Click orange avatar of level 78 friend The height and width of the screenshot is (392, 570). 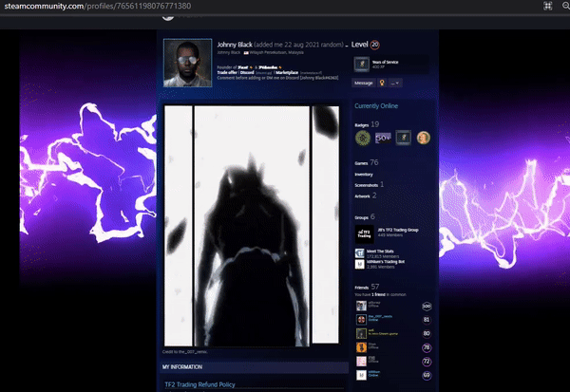coord(361,347)
